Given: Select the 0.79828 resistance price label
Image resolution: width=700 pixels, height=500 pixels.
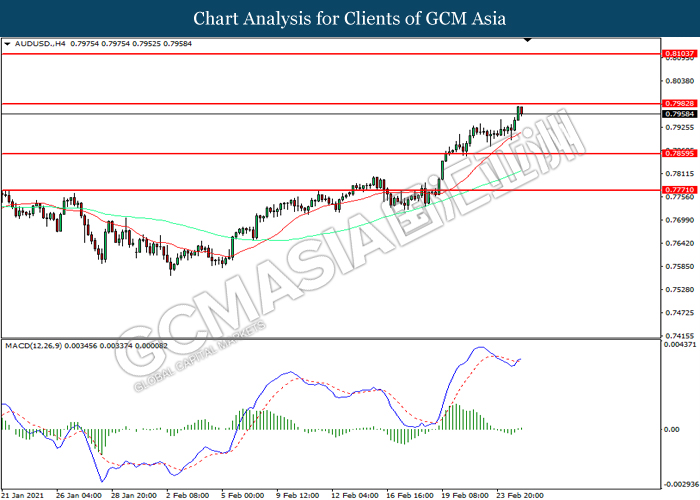Looking at the screenshot, I should pos(679,104).
